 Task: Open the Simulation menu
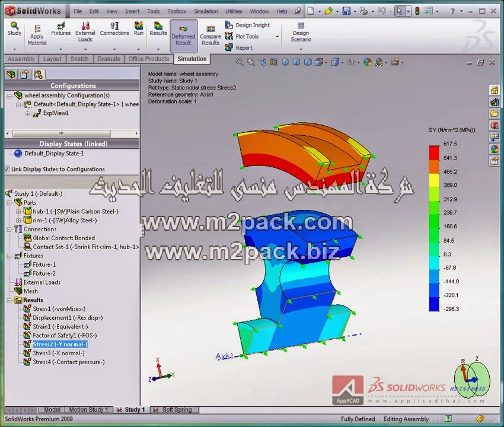click(206, 11)
